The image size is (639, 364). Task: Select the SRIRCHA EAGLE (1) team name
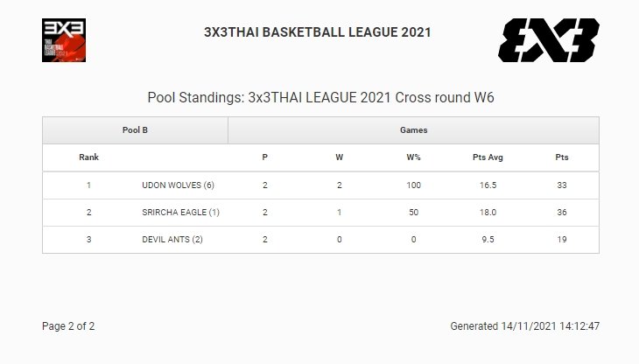tap(180, 213)
